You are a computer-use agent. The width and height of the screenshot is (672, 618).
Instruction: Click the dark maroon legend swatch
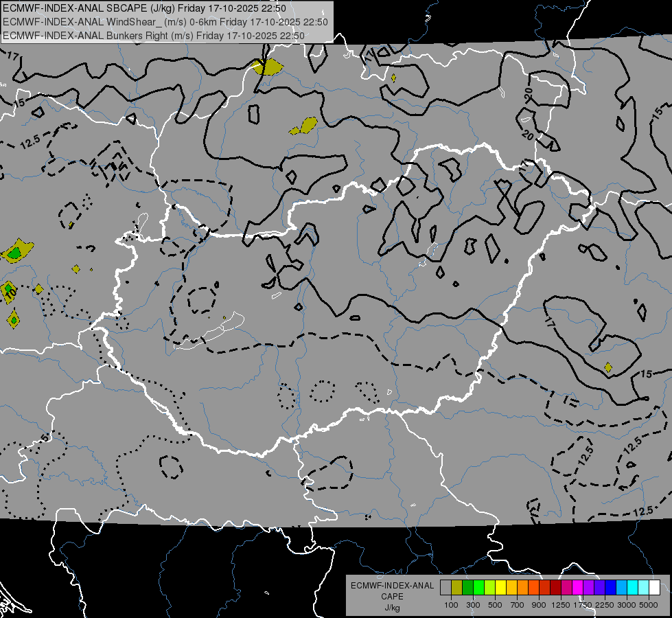pyautogui.click(x=555, y=588)
